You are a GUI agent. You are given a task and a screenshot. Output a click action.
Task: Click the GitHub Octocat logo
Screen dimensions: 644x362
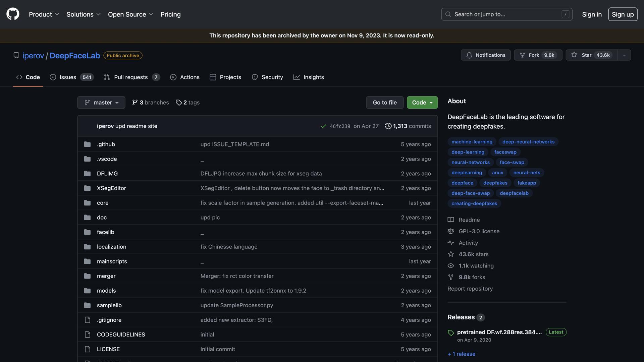click(x=13, y=14)
